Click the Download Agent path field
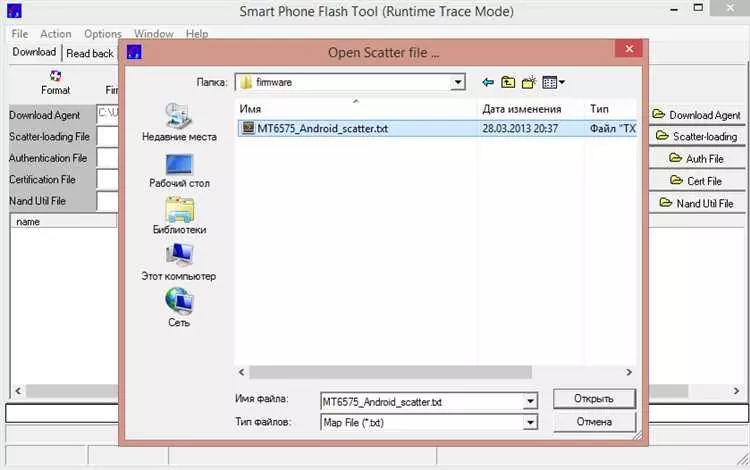Image resolution: width=750 pixels, height=470 pixels. [x=108, y=115]
